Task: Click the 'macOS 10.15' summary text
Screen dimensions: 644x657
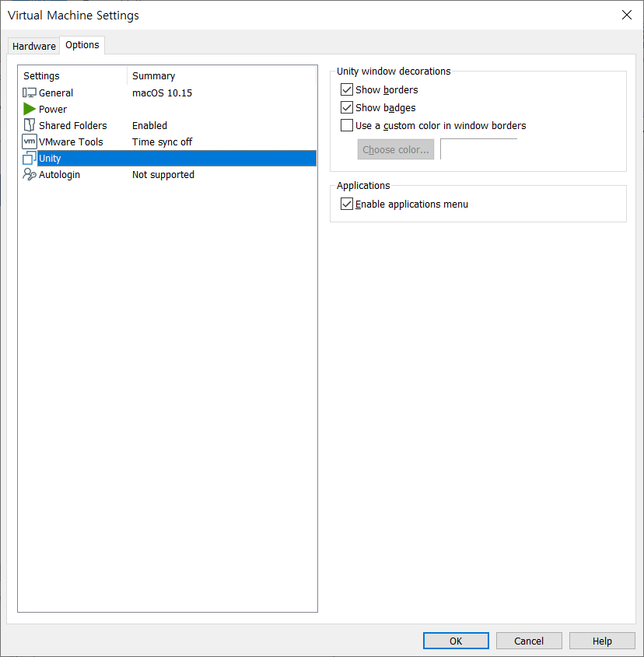Action: (163, 93)
